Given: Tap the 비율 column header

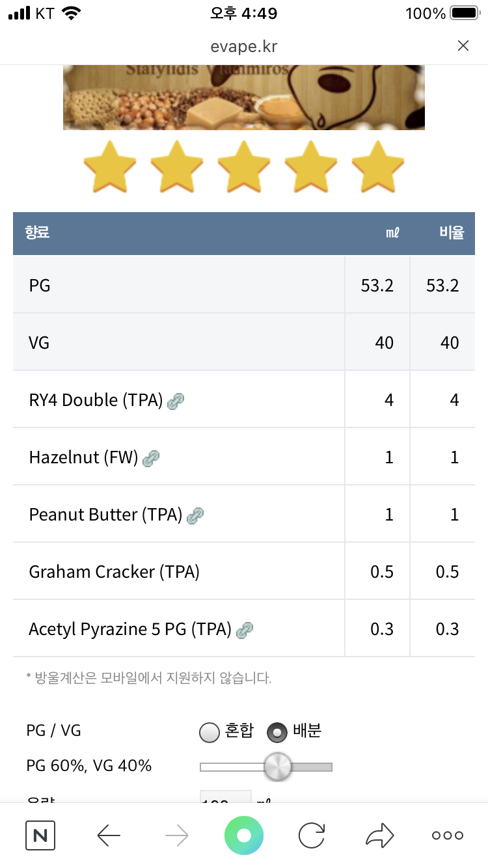Looking at the screenshot, I should 451,233.
